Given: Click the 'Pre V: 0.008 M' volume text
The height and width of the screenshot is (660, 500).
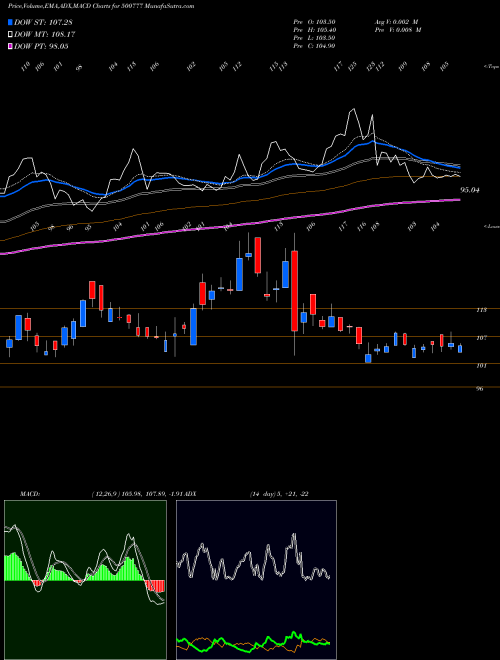Looking at the screenshot, I should pos(397,30).
